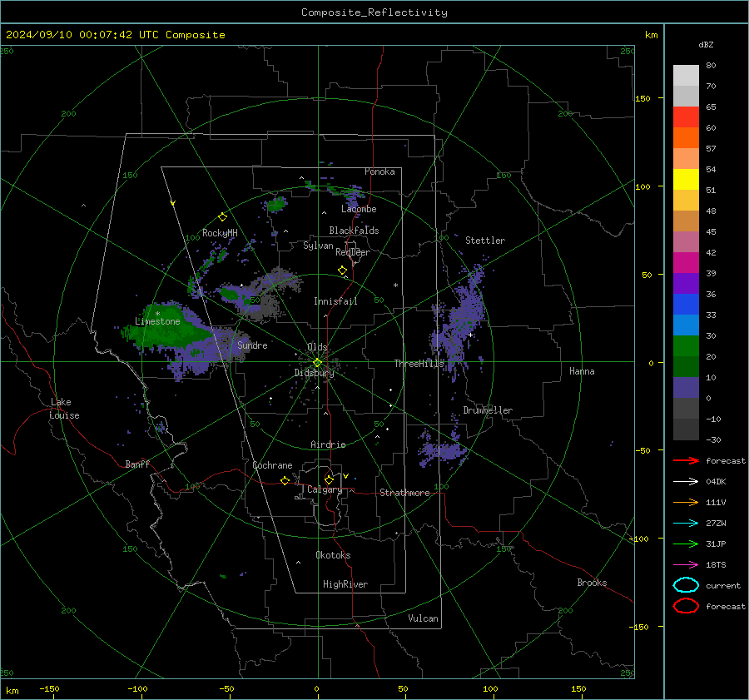Click the RedDeer city label
Viewport: 749px width, 700px height.
(353, 252)
